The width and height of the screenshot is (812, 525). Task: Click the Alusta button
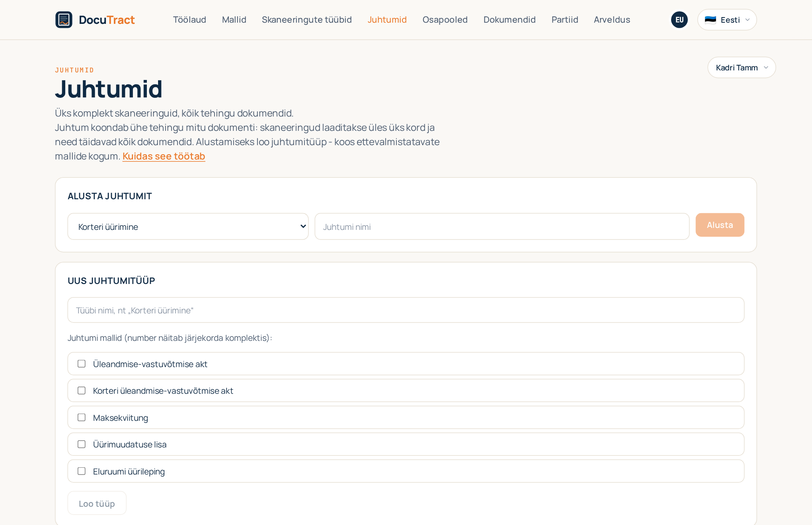coord(720,225)
